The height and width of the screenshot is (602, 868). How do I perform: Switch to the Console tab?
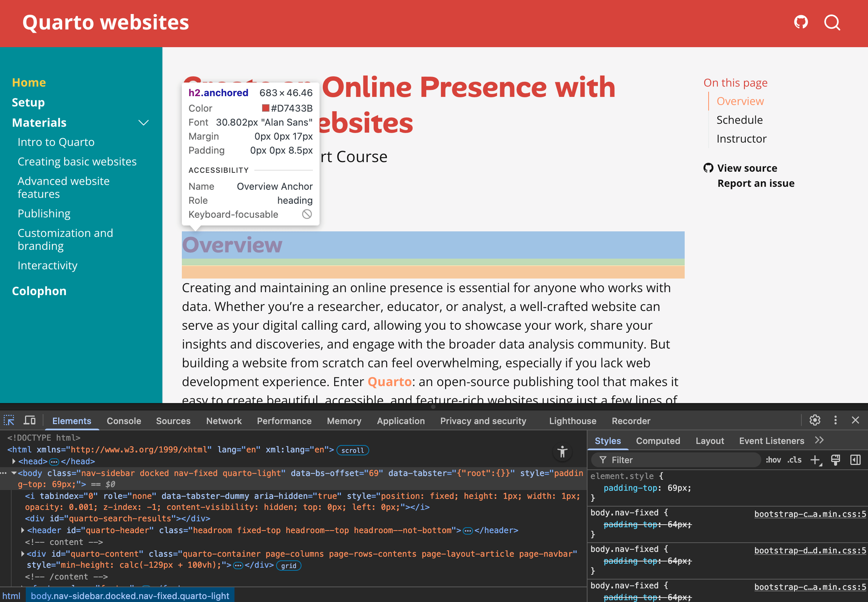(x=124, y=421)
